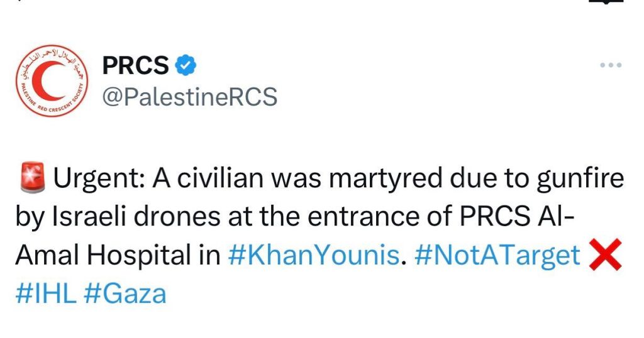Click the PRCS display name
Image resolution: width=644 pixels, height=338 pixels.
tap(136, 65)
